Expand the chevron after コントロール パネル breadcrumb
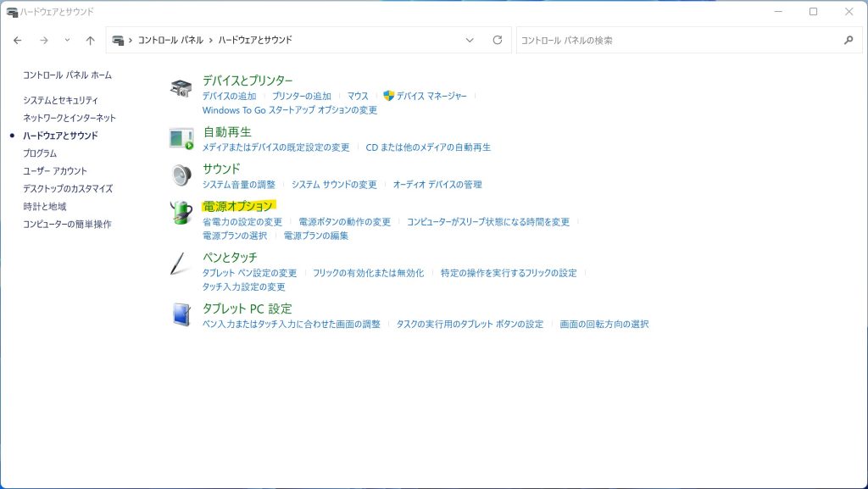868x489 pixels. [x=210, y=40]
